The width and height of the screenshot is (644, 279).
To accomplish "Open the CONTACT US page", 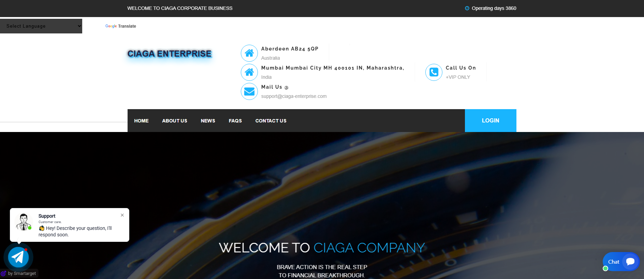I will [x=271, y=121].
